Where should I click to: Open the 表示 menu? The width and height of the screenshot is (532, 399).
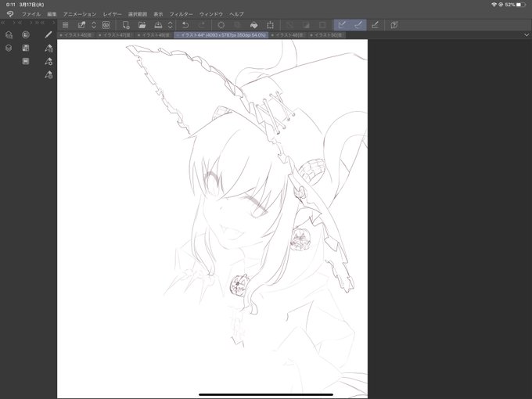pyautogui.click(x=158, y=14)
